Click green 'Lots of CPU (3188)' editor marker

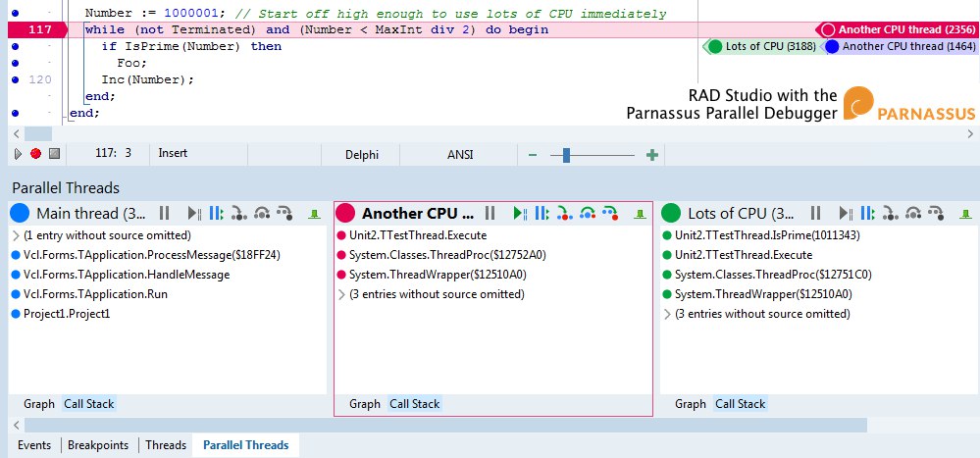point(761,46)
